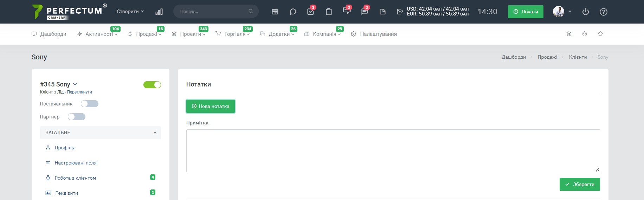Select Профіль in the sidebar
This screenshot has width=644, height=200.
coord(64,148)
